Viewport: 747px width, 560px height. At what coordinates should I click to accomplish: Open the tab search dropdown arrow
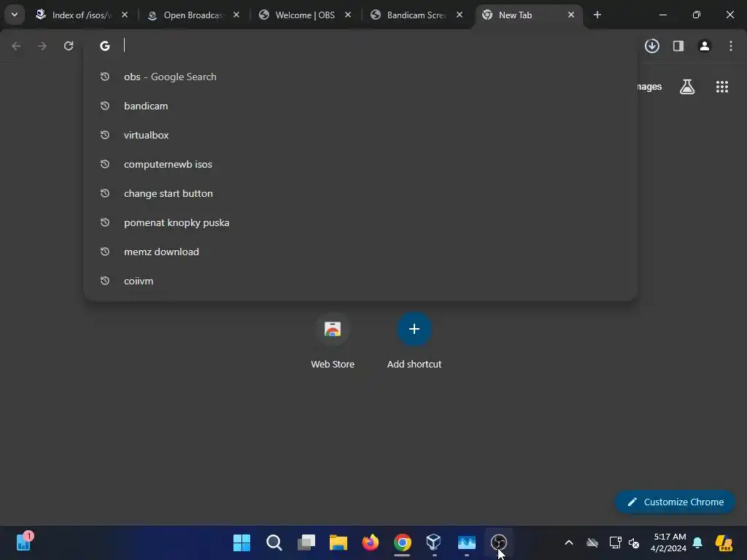pyautogui.click(x=15, y=15)
